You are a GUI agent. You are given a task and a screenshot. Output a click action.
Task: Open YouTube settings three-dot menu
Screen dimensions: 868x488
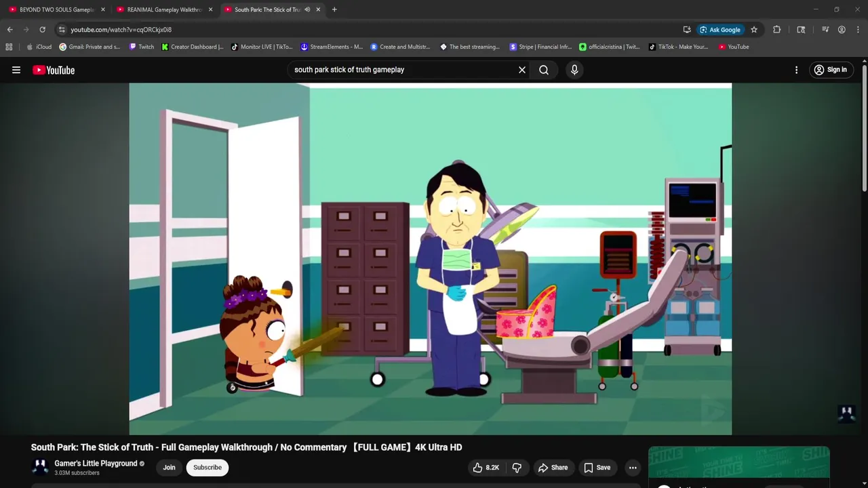coord(797,70)
